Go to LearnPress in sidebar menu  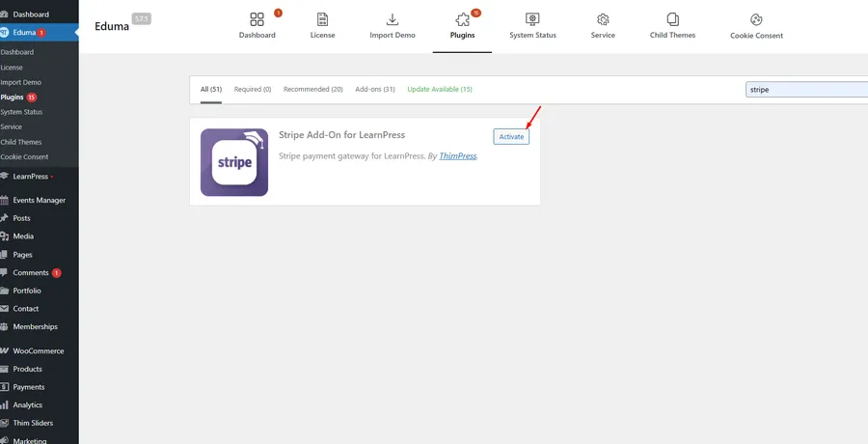click(x=31, y=177)
